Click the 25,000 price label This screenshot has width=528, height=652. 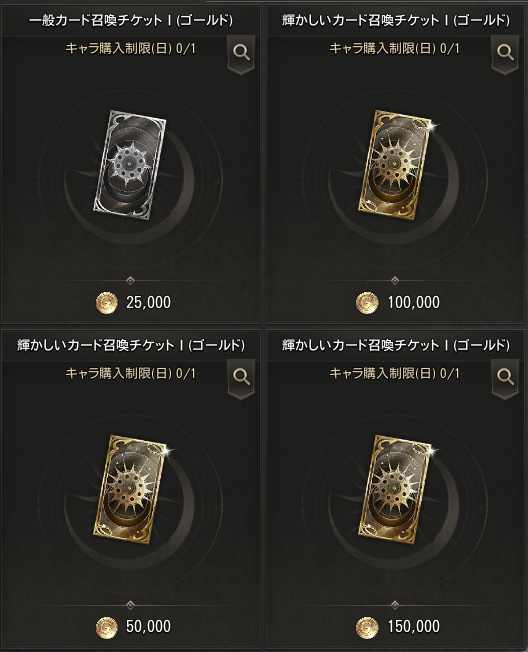[148, 303]
